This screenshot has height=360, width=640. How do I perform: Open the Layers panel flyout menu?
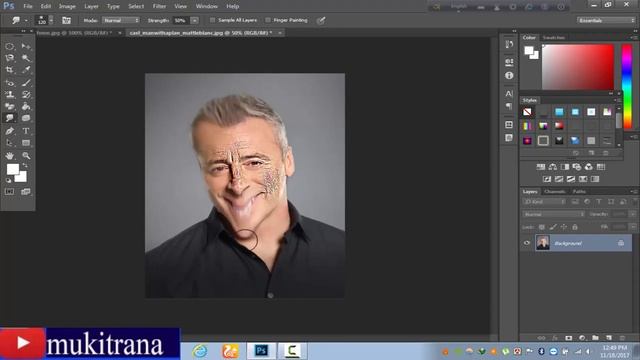coord(633,191)
